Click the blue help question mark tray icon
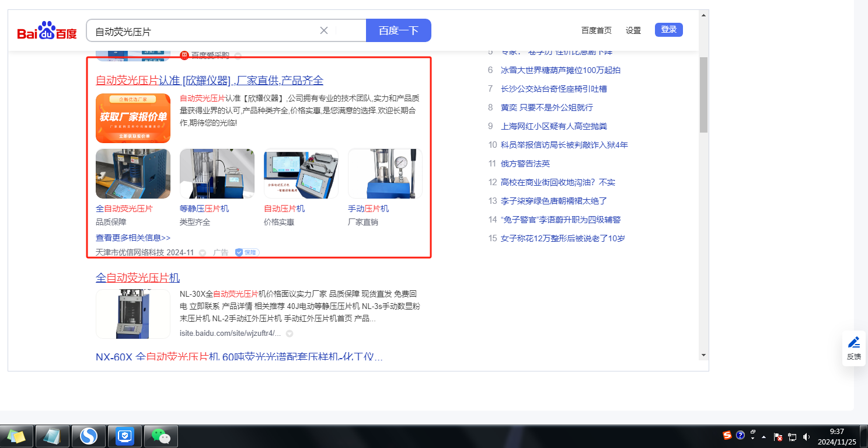The width and height of the screenshot is (868, 448). point(740,435)
